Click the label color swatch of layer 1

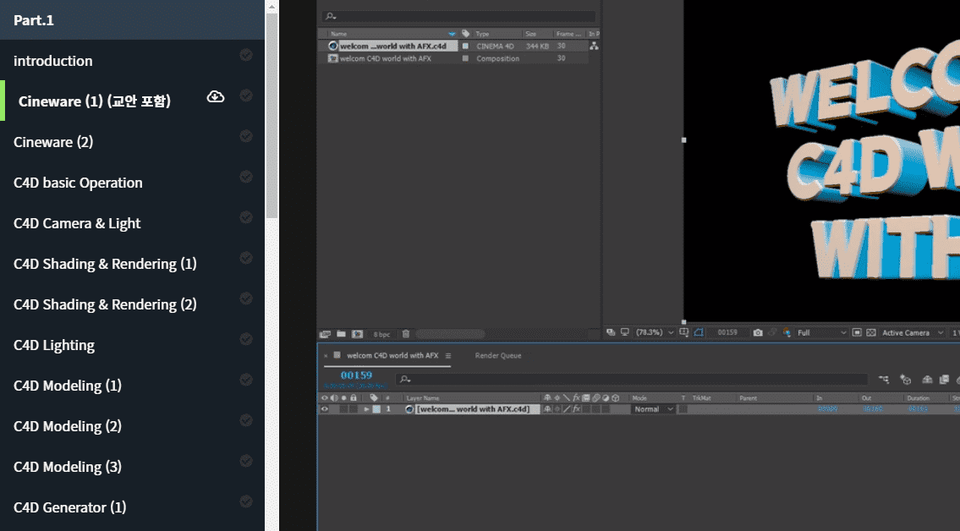tap(377, 409)
